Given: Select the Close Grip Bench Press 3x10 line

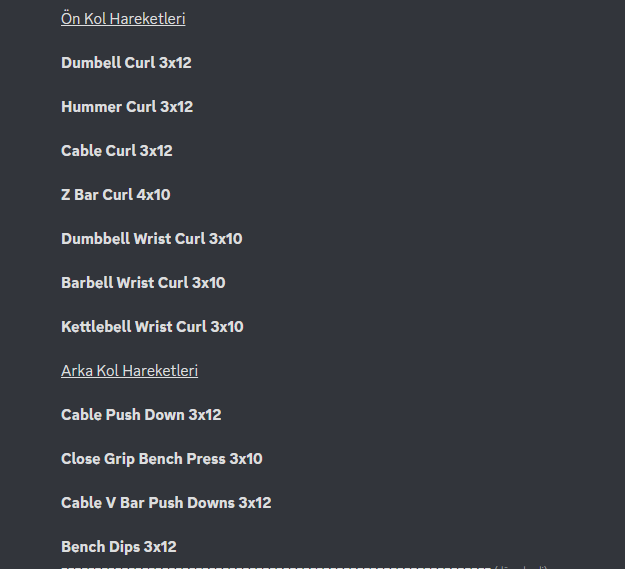Looking at the screenshot, I should tap(161, 459).
